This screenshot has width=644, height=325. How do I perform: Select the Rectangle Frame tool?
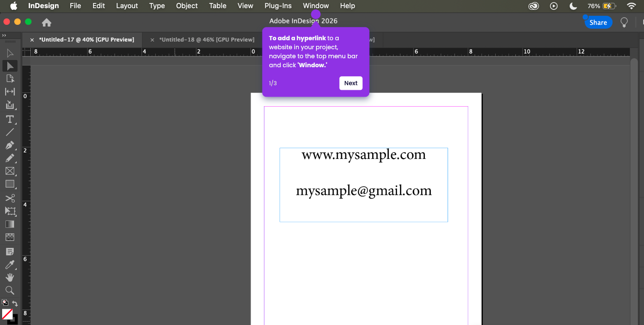coord(10,171)
